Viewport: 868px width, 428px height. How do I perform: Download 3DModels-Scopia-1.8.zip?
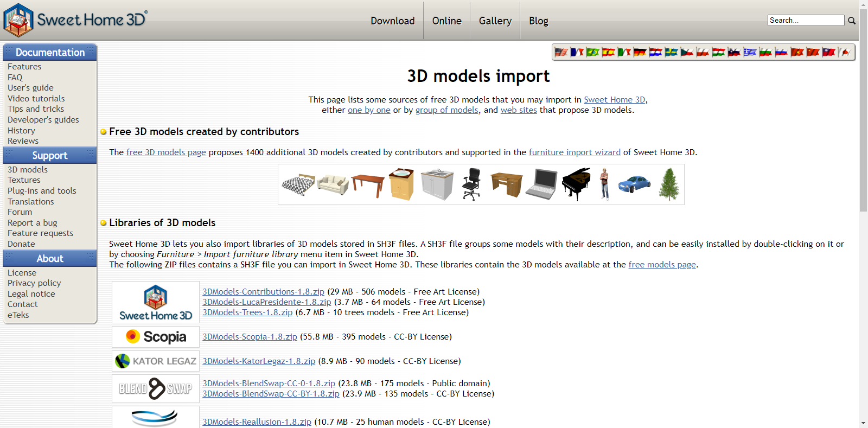(250, 337)
